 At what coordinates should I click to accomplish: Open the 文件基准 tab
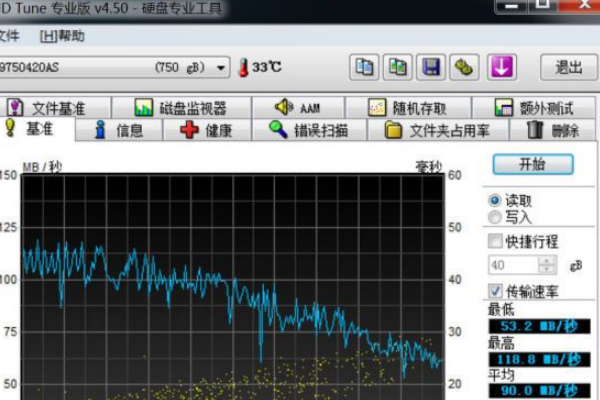click(55, 108)
